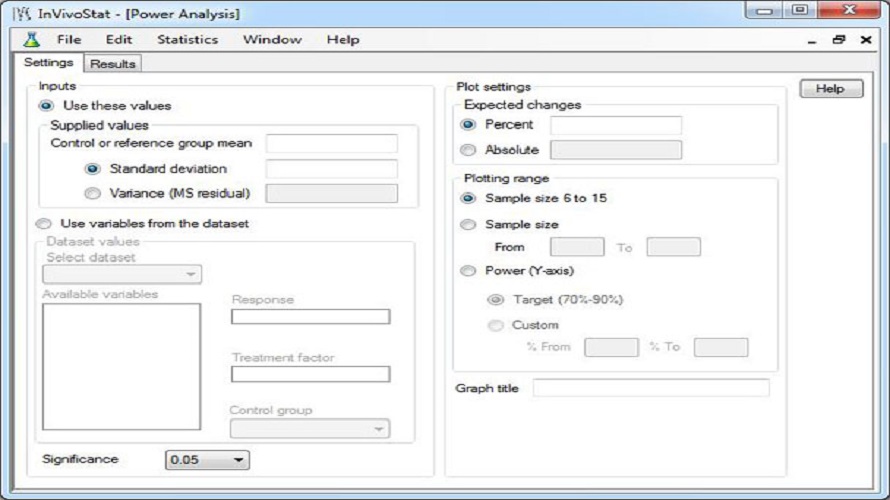890x500 pixels.
Task: Switch to the Settings tab
Action: point(48,62)
